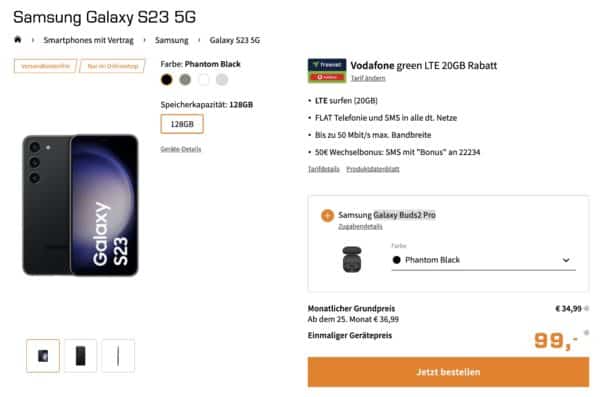Click the orange plus icon beside Galaxy Buds2 Pro
The image size is (600, 397).
click(x=327, y=216)
